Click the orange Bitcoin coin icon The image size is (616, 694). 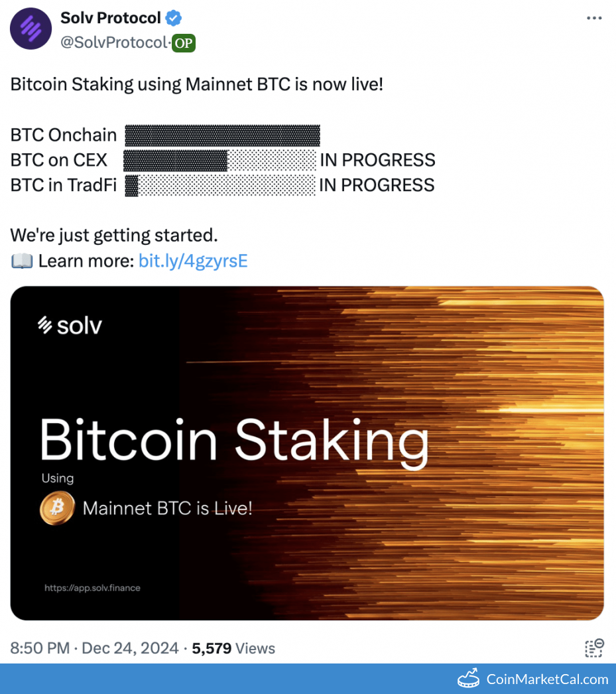pos(57,509)
